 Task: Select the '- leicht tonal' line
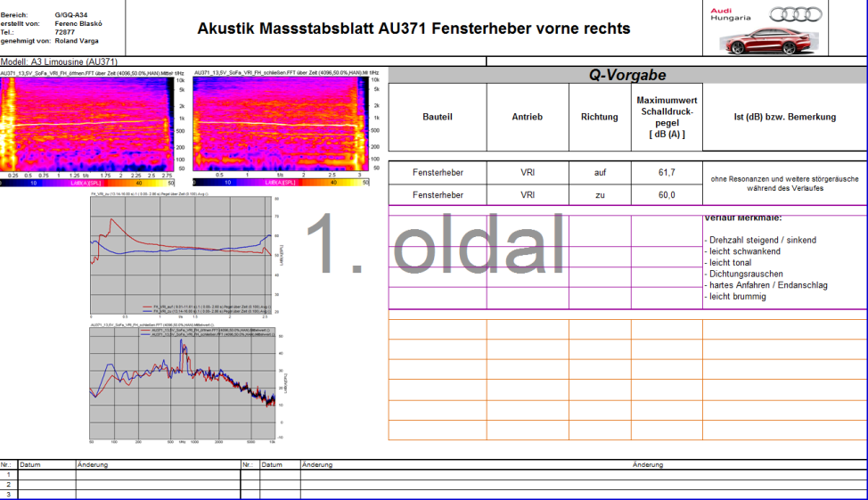728,262
